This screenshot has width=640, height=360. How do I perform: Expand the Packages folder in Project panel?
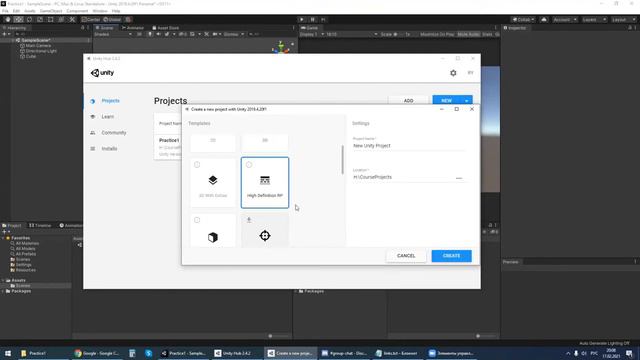pyautogui.click(x=3, y=291)
